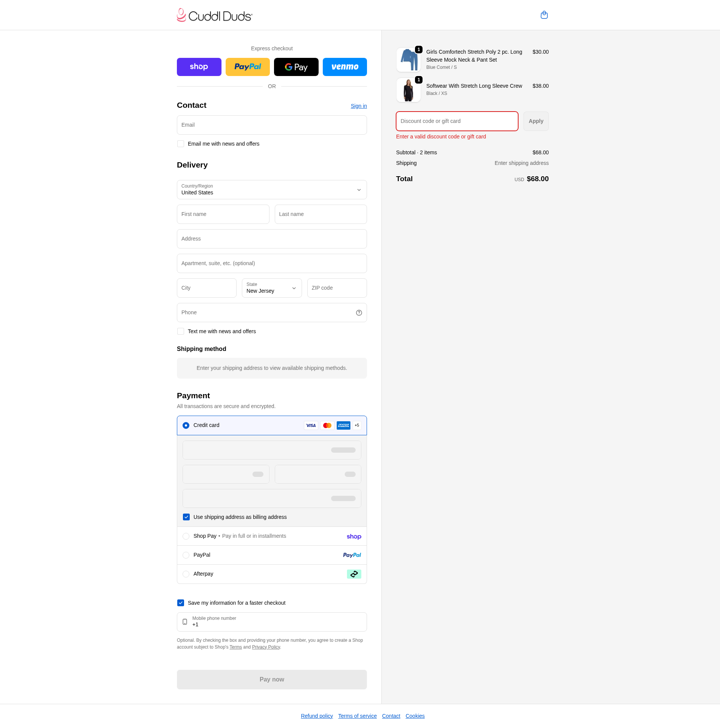
Task: Enable Text me with news and offers
Action: point(181,331)
